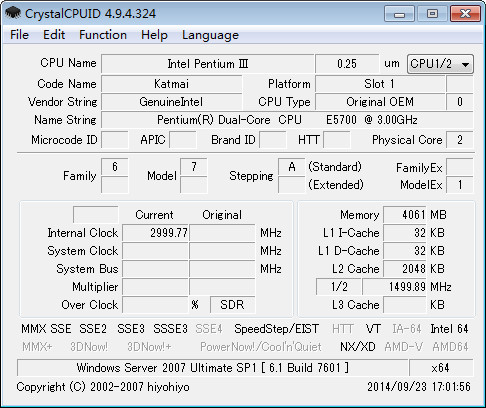Screen dimensions: 486x408
Task: Click the GenuineIntel vendor string field
Action: [171, 102]
